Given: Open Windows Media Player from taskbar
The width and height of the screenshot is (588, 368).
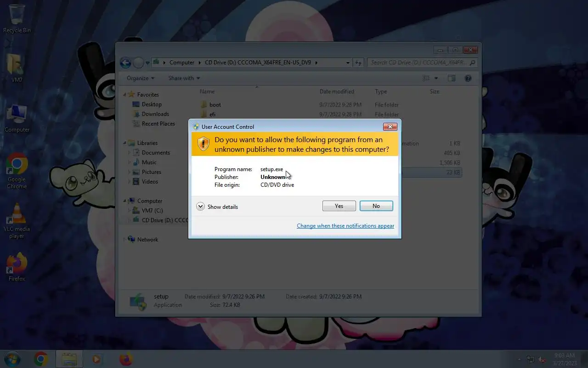Looking at the screenshot, I should pyautogui.click(x=96, y=359).
